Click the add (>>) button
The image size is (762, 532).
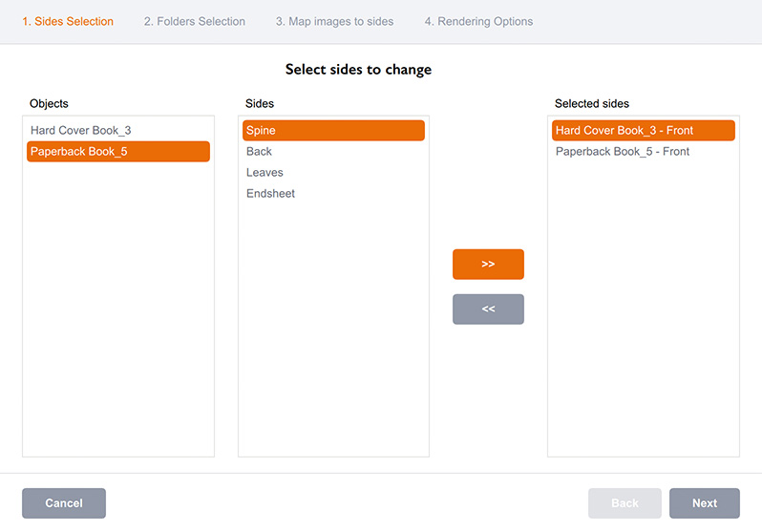(x=488, y=264)
